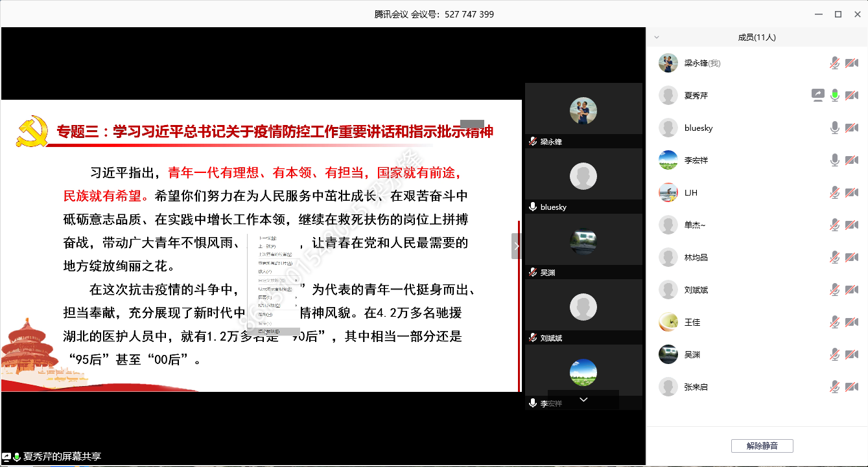Viewport: 868px width, 467px height.
Task: Open bluesky's video tile
Action: [583, 181]
